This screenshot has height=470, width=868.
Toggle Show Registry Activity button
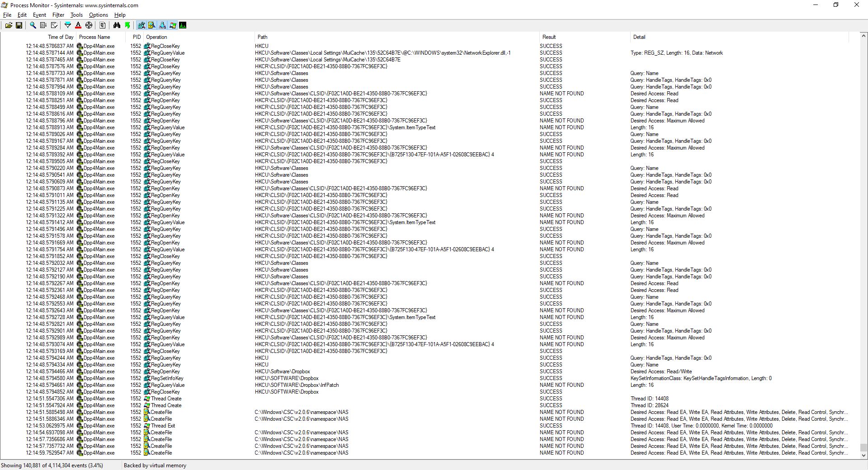click(x=142, y=25)
